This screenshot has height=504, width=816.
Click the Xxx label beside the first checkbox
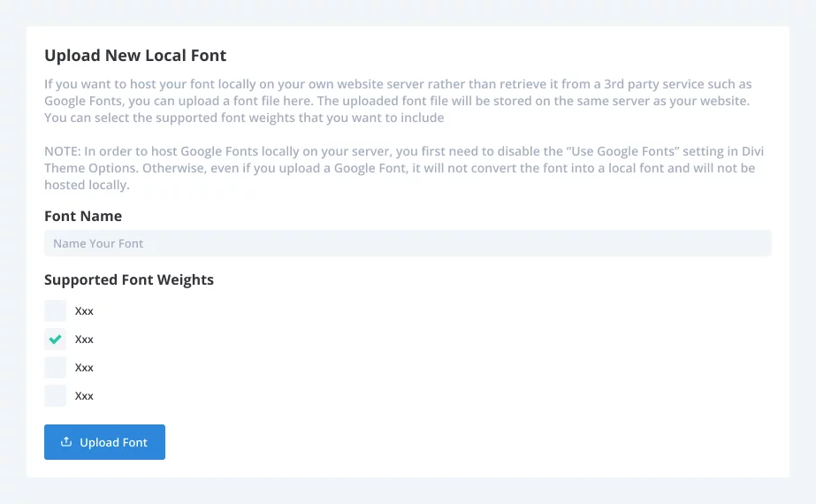tap(84, 311)
